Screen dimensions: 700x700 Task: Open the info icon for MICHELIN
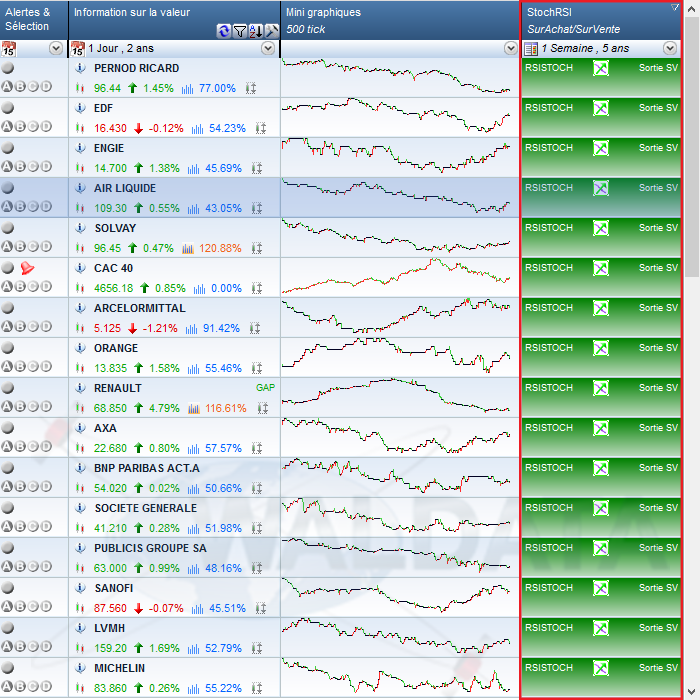[x=80, y=668]
